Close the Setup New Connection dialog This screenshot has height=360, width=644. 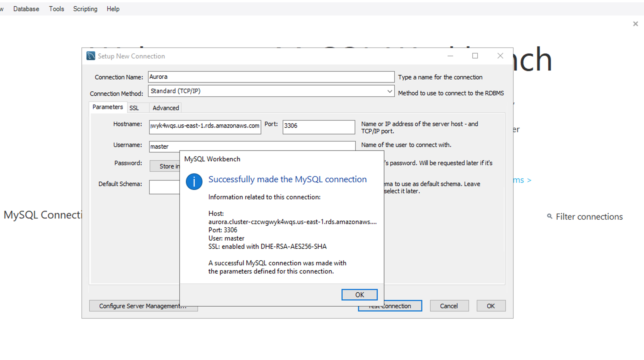coord(500,56)
